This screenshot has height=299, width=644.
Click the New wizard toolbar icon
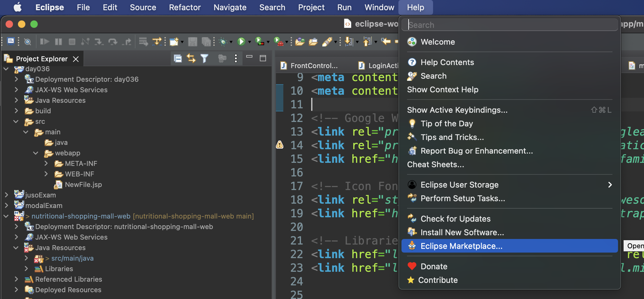[174, 41]
